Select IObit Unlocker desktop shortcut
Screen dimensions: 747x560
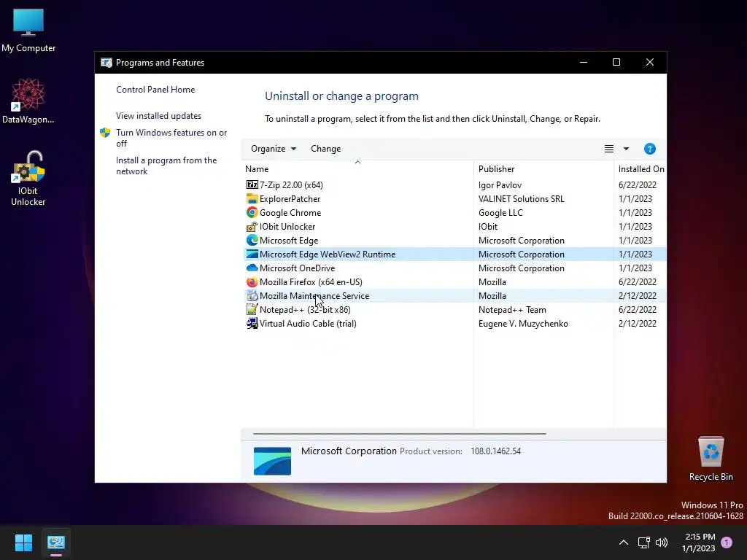(28, 178)
